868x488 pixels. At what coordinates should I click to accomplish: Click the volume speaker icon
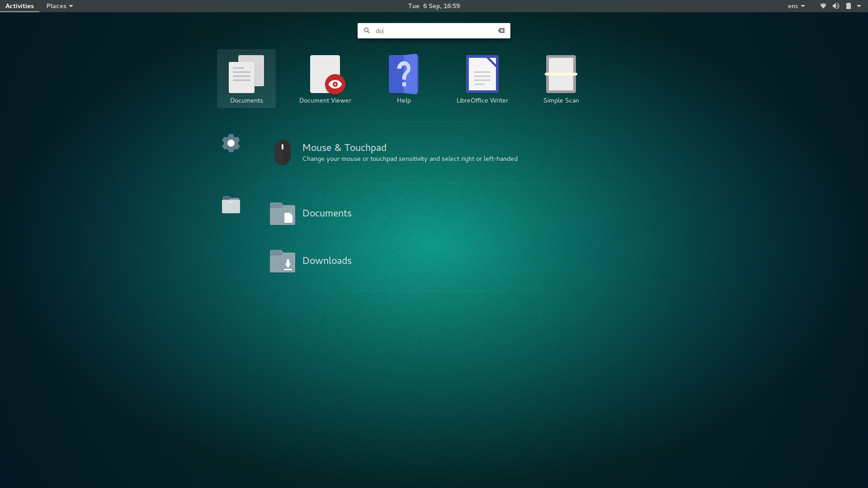click(x=836, y=6)
